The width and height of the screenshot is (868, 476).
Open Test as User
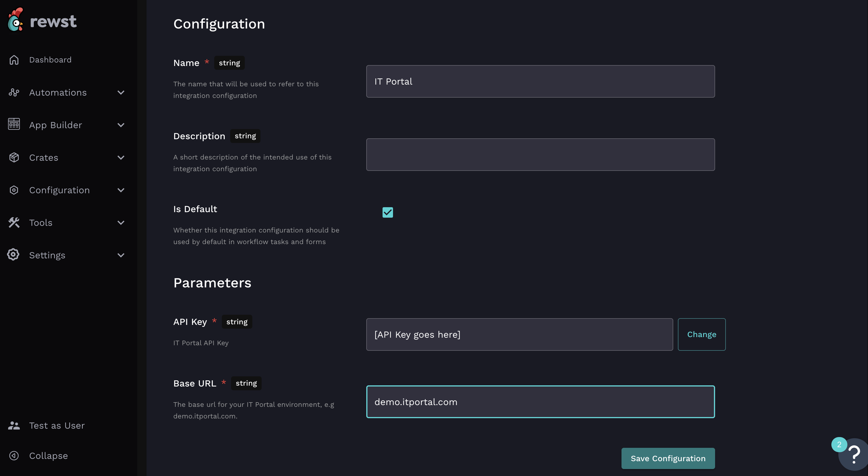coord(57,425)
